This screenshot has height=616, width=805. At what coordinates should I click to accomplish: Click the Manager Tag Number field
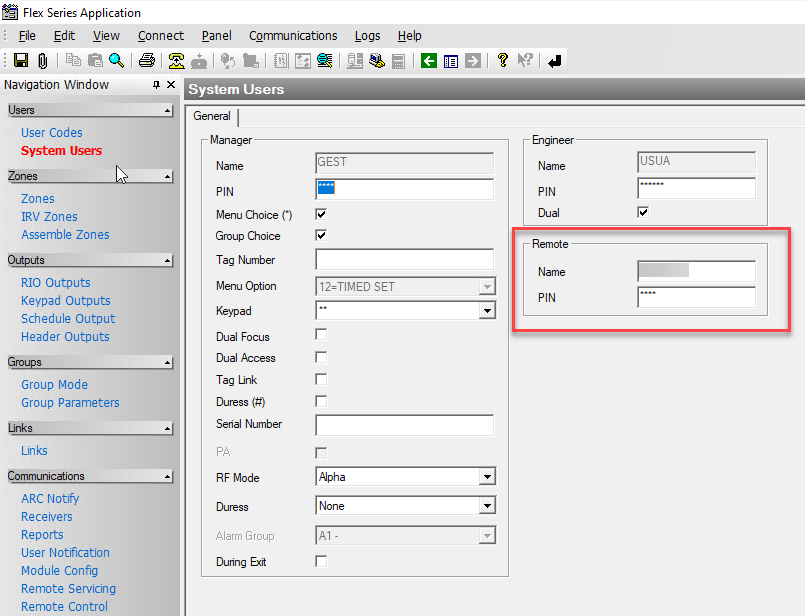coord(404,260)
